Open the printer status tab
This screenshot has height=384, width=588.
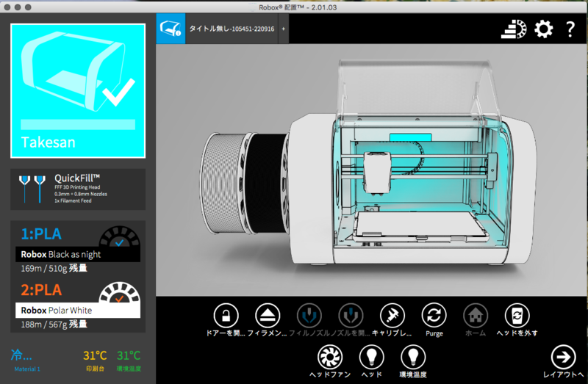click(171, 29)
